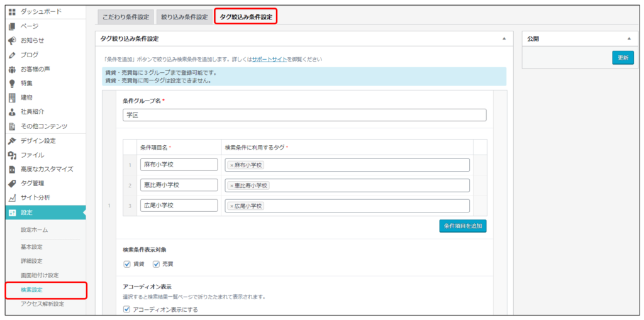Click the building icon beside 建物
This screenshot has width=644, height=320.
pyautogui.click(x=11, y=97)
